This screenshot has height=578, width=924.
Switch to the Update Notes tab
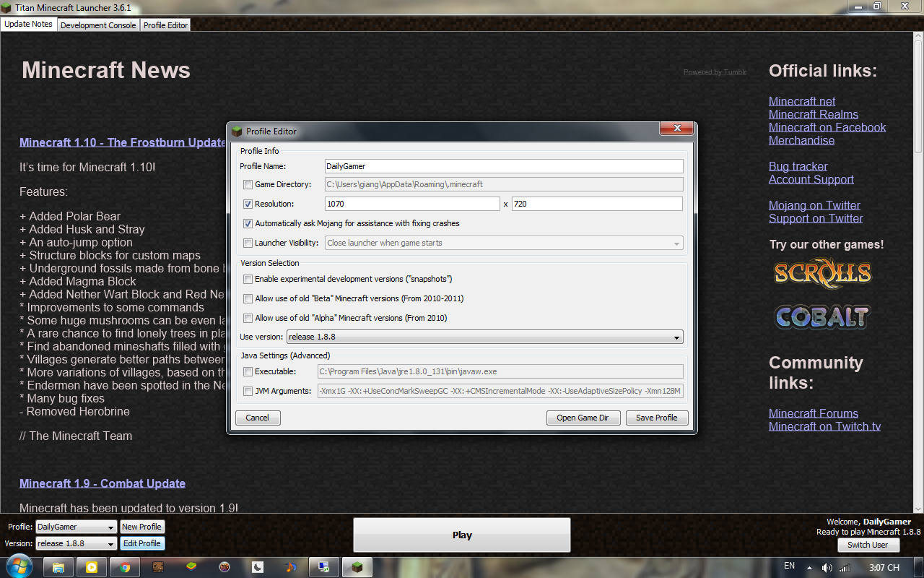(29, 24)
